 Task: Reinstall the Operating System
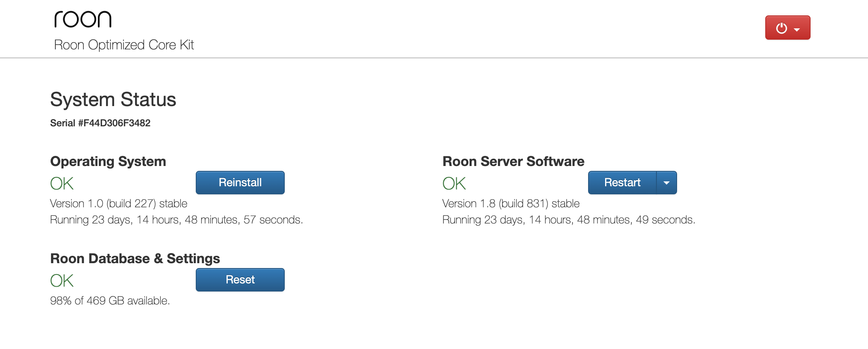[x=240, y=183]
